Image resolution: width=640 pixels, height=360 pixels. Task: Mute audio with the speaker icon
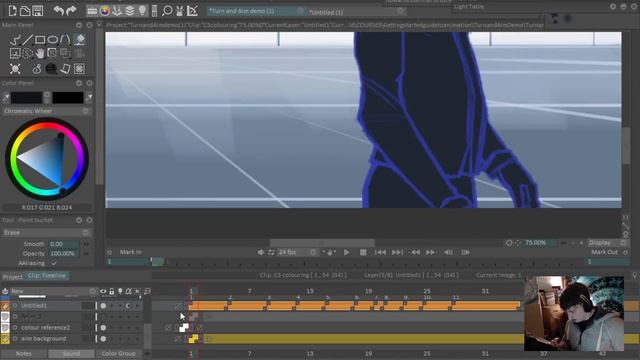point(261,252)
